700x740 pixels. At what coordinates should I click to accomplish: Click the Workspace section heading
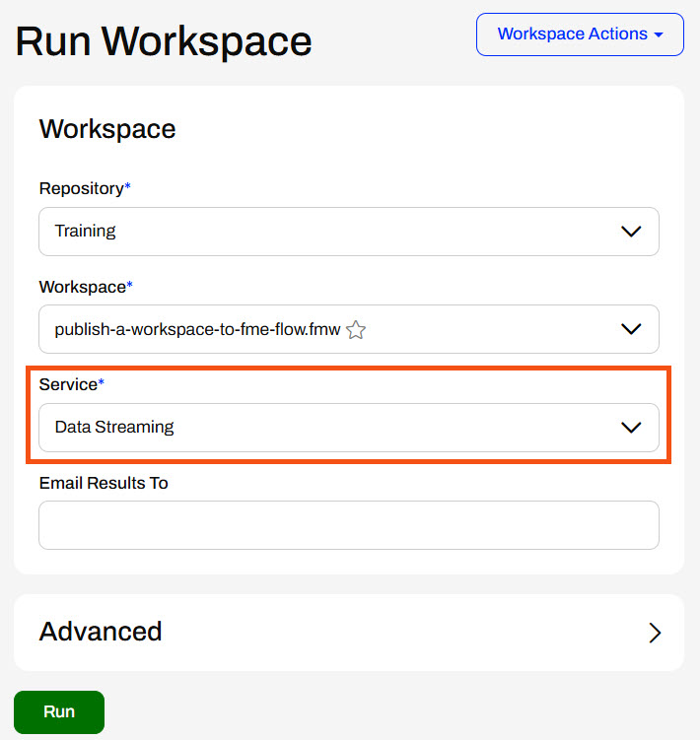107,129
